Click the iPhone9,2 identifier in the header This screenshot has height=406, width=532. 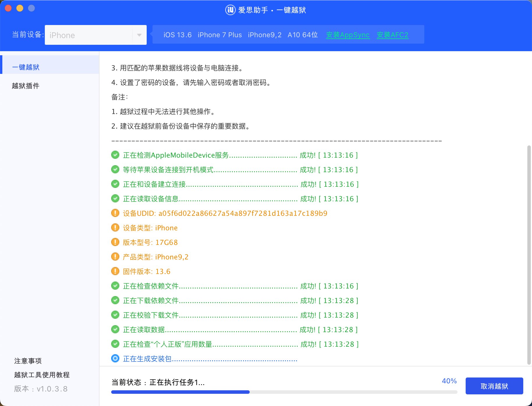click(x=265, y=35)
